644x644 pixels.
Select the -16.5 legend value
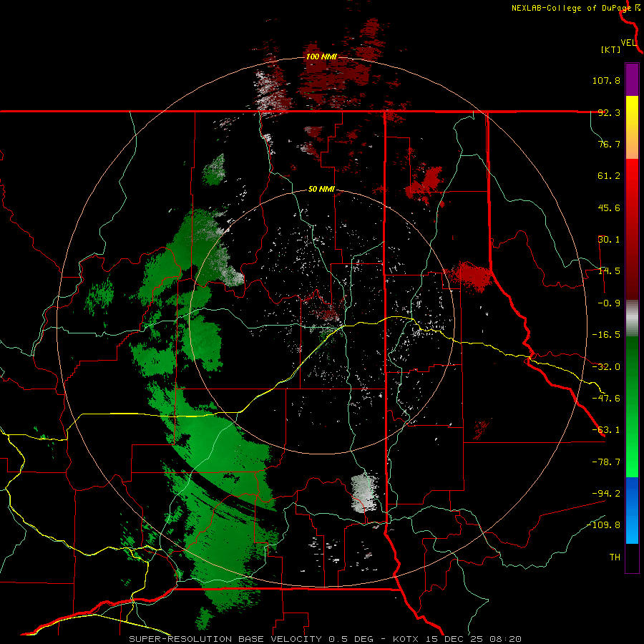coord(606,335)
